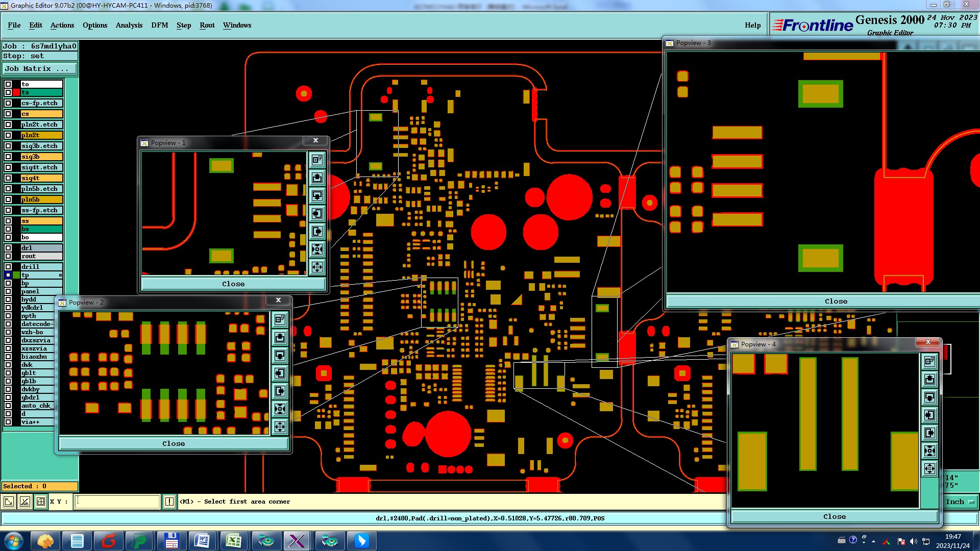Pan left in Popview 2
Image resolution: width=980 pixels, height=551 pixels.
pyautogui.click(x=280, y=373)
